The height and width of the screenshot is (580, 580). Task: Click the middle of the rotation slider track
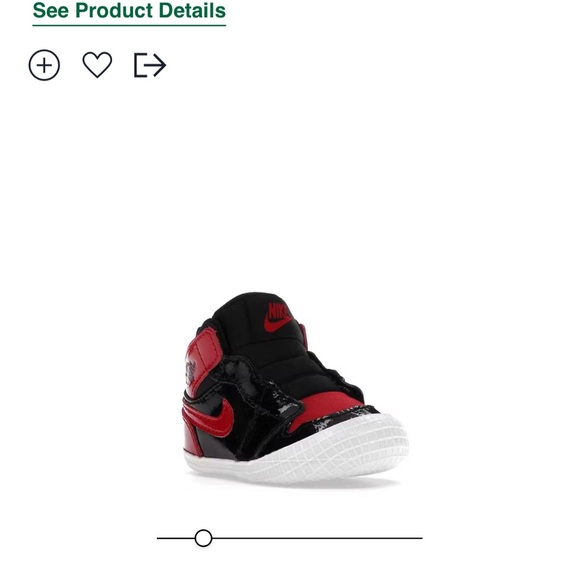pos(290,538)
